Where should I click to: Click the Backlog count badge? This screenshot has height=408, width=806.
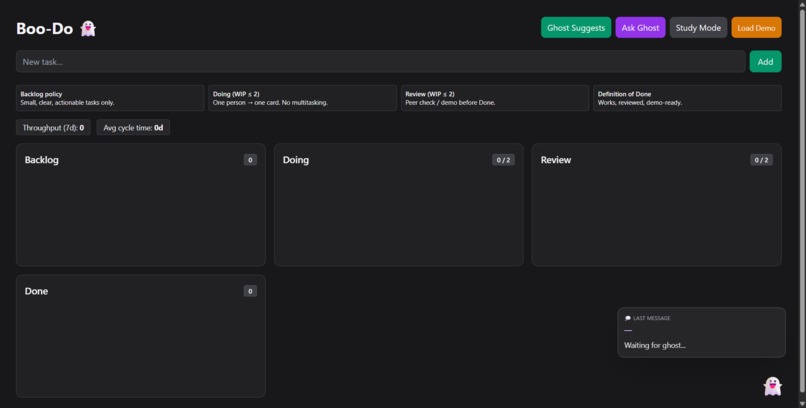[250, 160]
